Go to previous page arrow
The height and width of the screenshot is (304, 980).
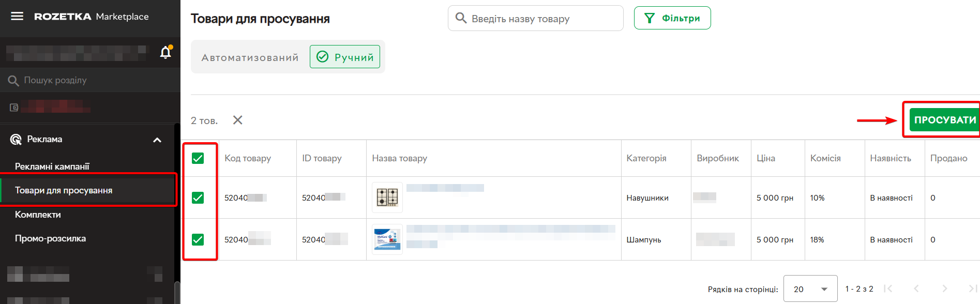point(916,288)
